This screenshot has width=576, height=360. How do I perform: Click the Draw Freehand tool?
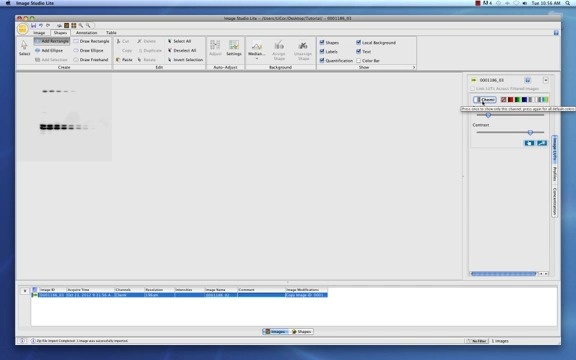91,60
